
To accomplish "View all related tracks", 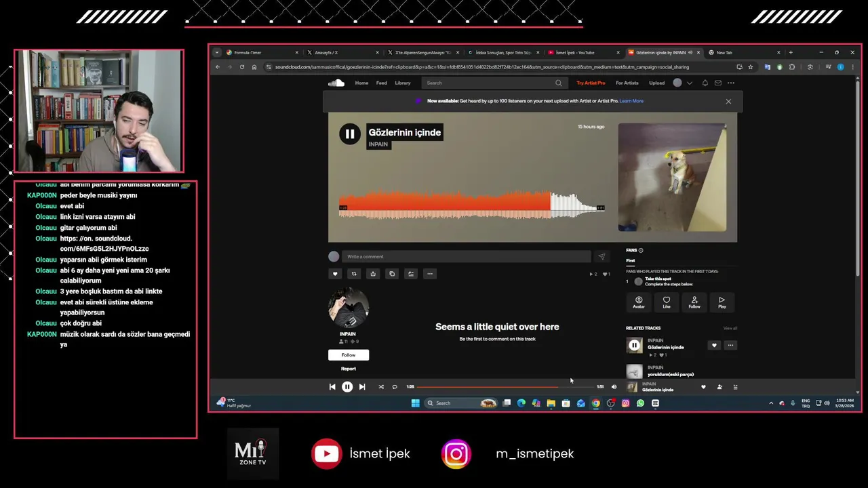I will pos(730,328).
